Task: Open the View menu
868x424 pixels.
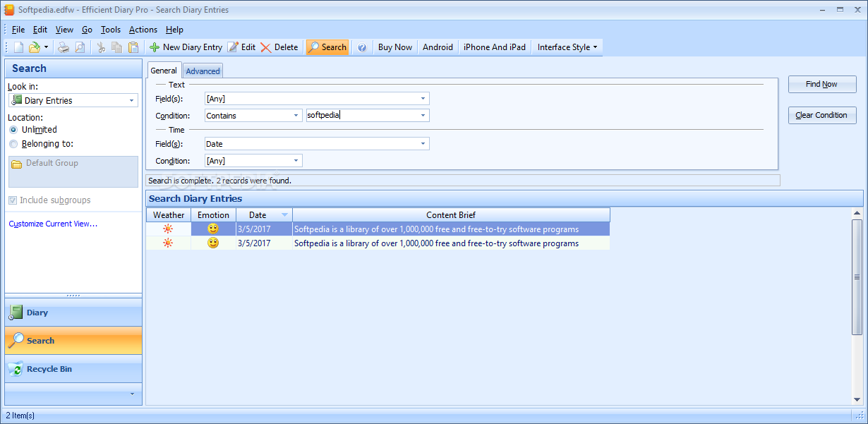Action: [64, 30]
